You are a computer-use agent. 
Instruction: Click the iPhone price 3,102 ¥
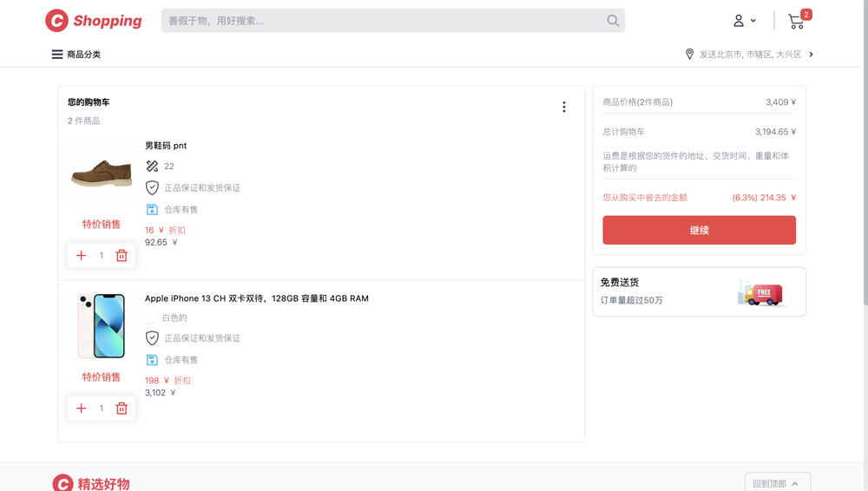[160, 392]
